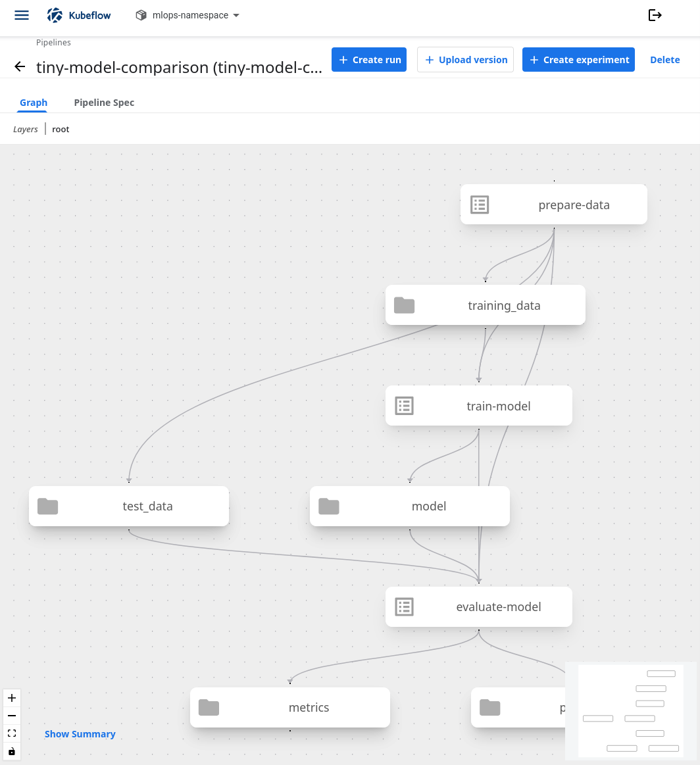The image size is (700, 765).
Task: Click the plus icon in Create experiment
Action: tap(534, 59)
